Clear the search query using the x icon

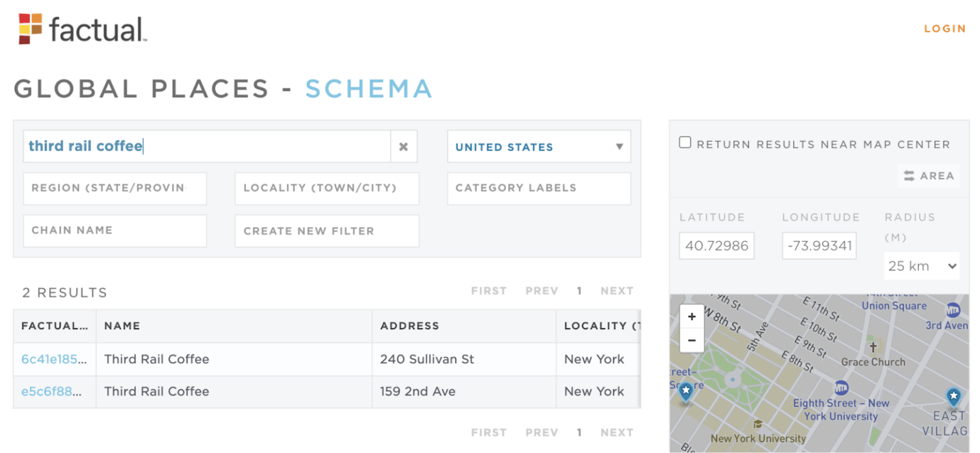coord(403,146)
